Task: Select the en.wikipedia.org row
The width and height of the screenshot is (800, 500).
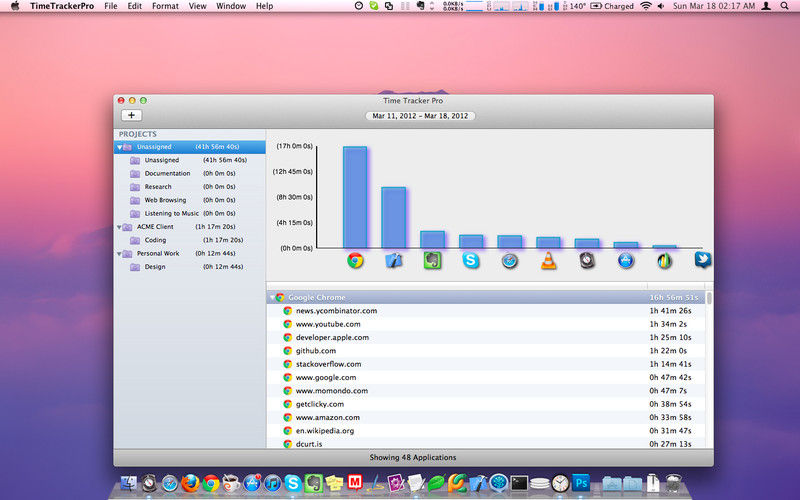Action: pos(486,430)
